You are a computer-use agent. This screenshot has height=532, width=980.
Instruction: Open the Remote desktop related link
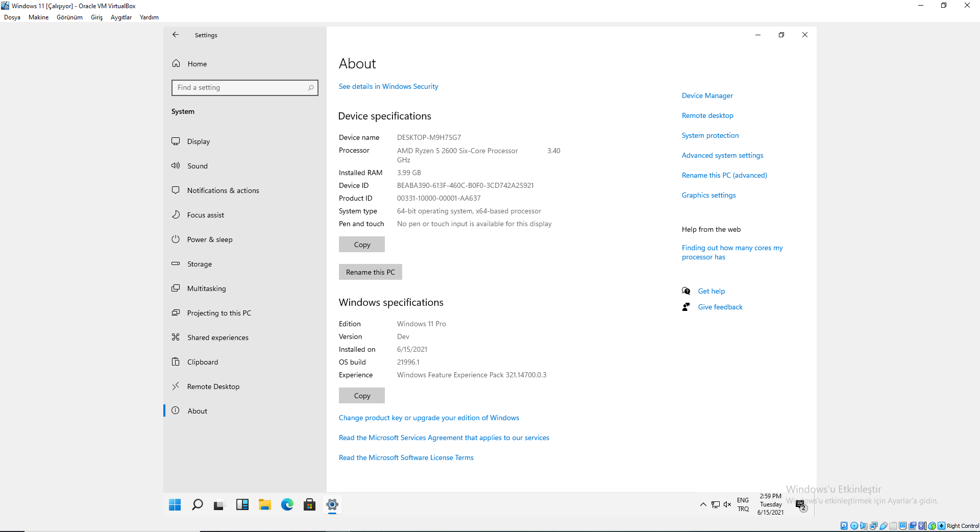coord(707,116)
